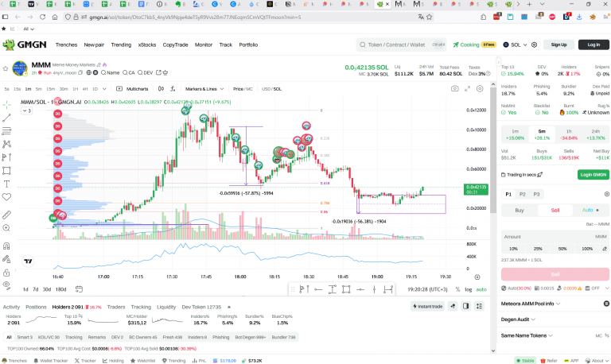Open the list layout icon beside Instant trade
Image resolution: width=611 pixels, height=364 pixels.
(479, 307)
